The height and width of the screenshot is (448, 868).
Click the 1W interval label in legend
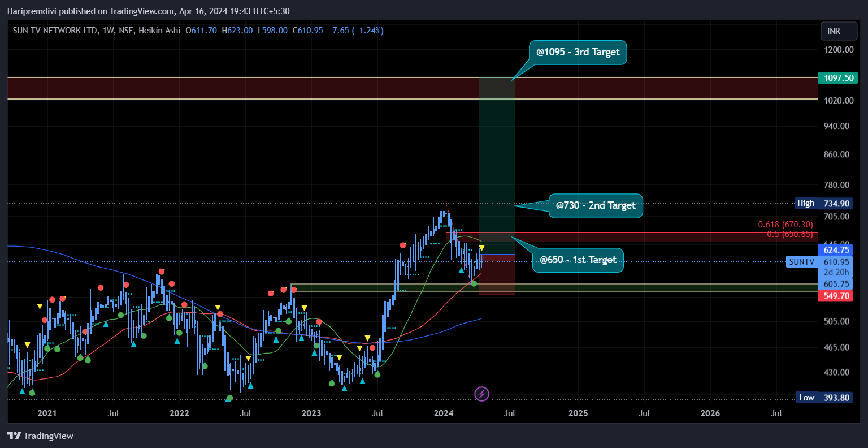tap(108, 31)
